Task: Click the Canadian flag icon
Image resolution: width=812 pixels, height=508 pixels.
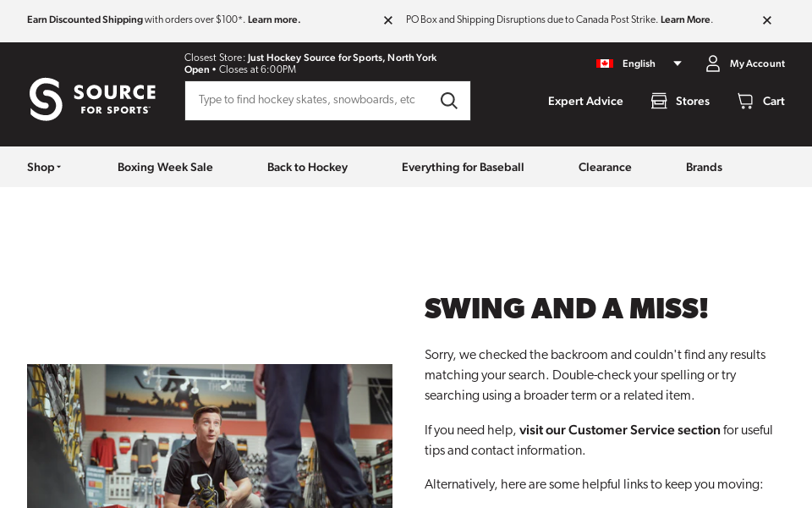Action: point(604,63)
